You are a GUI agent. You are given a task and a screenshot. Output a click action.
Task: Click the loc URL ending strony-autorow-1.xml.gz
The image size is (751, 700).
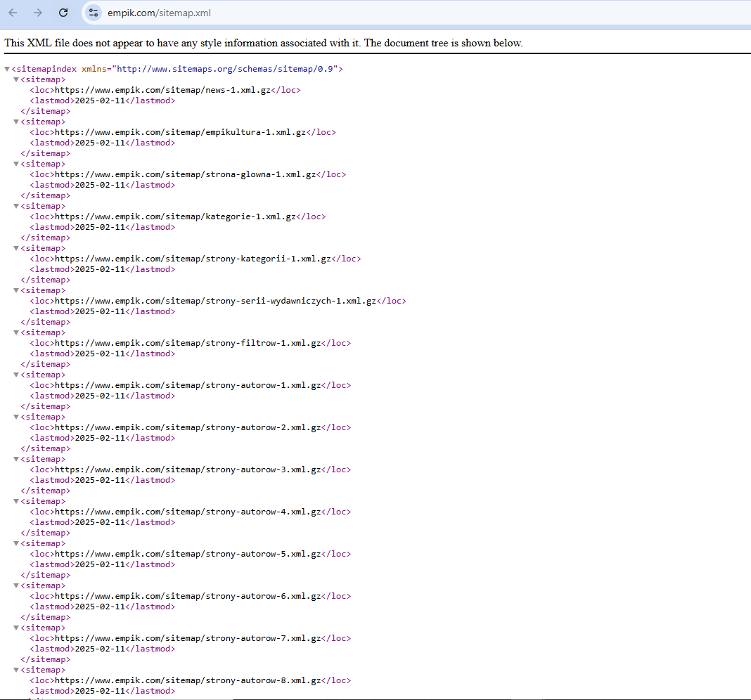coord(188,385)
